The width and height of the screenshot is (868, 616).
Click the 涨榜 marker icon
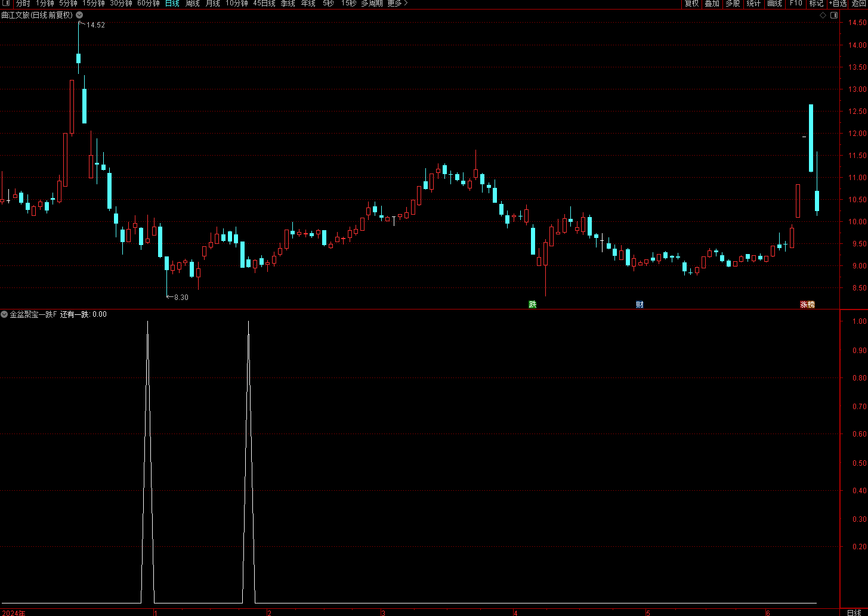tap(807, 304)
